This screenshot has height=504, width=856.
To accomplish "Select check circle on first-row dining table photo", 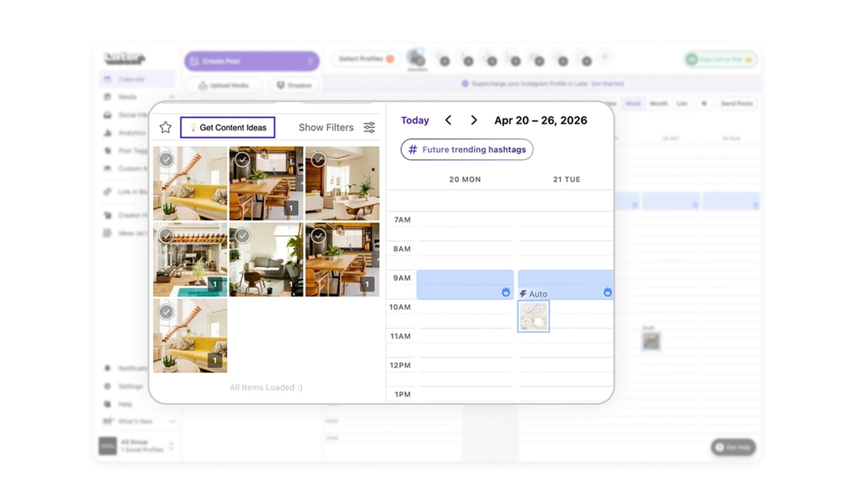I will point(243,159).
